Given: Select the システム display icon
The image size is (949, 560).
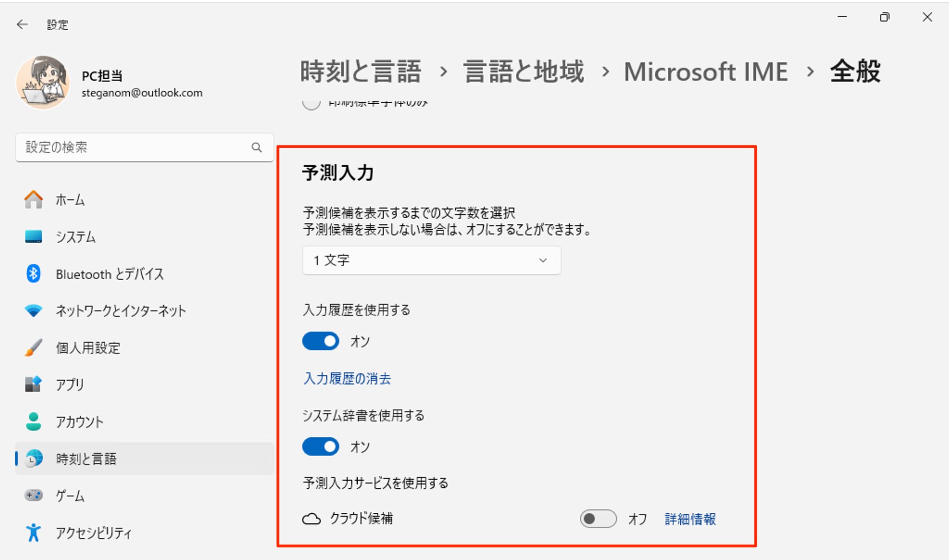Looking at the screenshot, I should click(33, 237).
